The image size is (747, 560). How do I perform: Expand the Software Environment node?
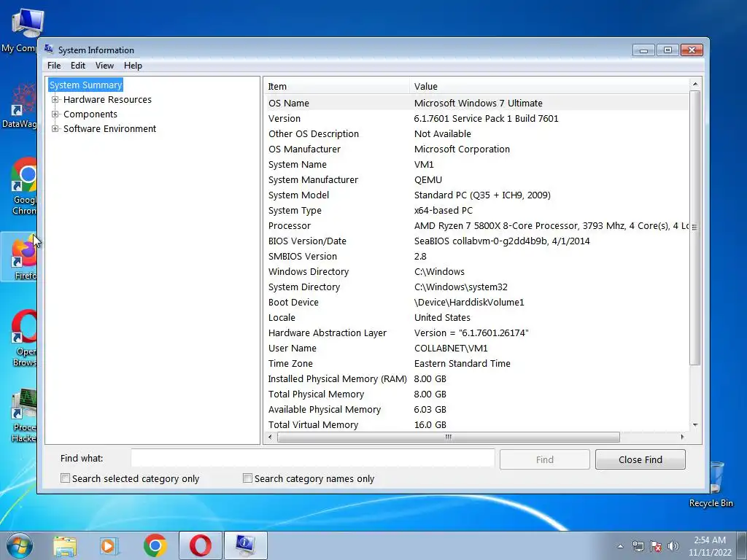[55, 128]
